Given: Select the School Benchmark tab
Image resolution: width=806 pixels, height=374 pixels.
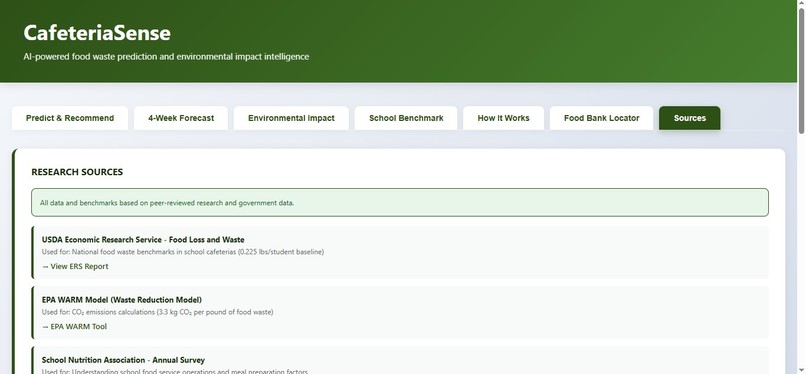Looking at the screenshot, I should 406,118.
